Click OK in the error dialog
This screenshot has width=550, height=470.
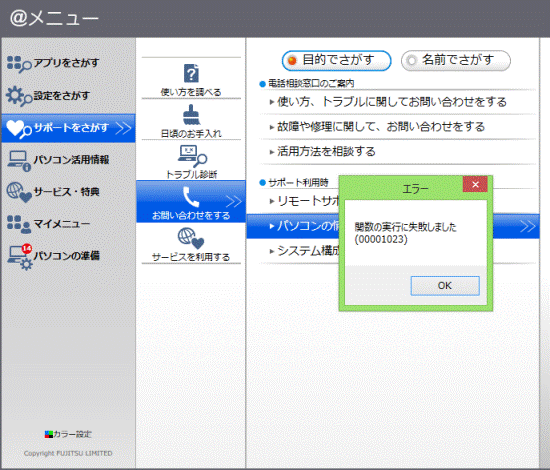click(x=445, y=286)
